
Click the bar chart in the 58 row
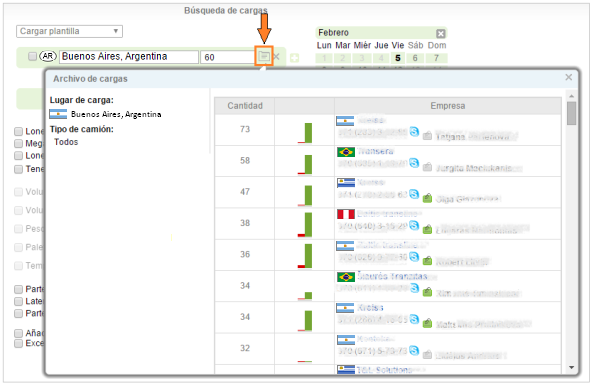point(305,164)
